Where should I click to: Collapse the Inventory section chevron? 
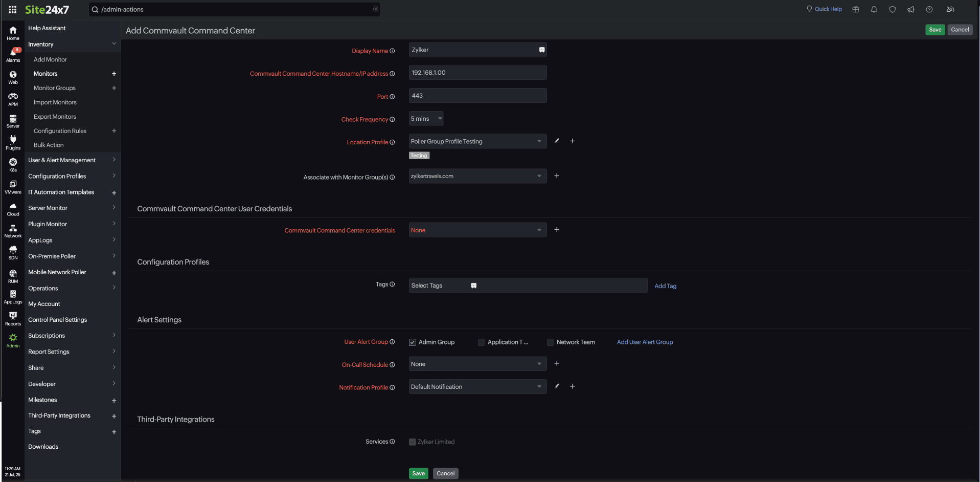tap(113, 44)
